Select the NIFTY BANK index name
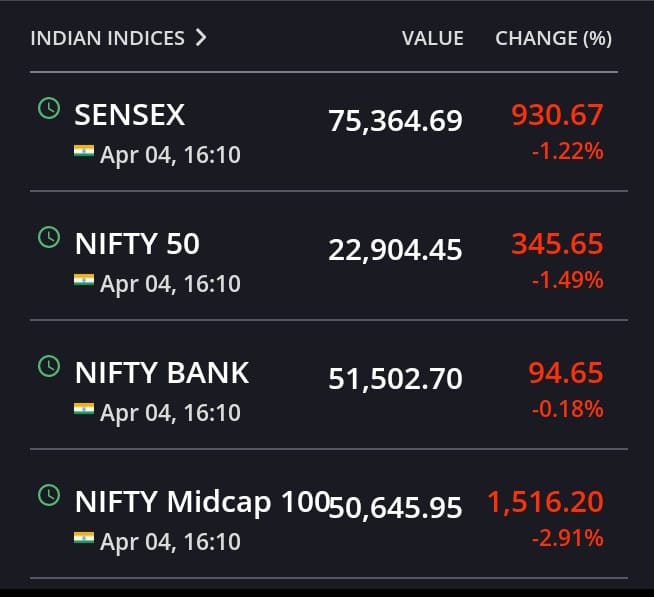654x597 pixels. (162, 373)
